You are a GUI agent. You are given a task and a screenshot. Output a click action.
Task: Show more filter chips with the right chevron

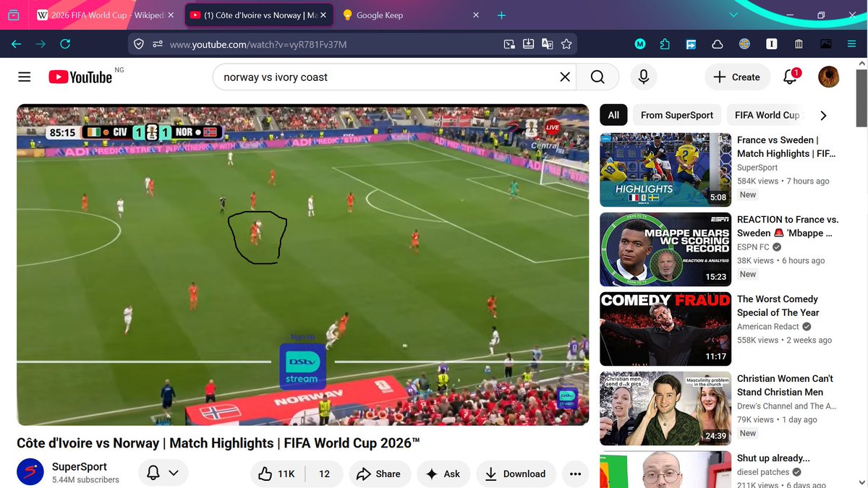click(x=823, y=115)
